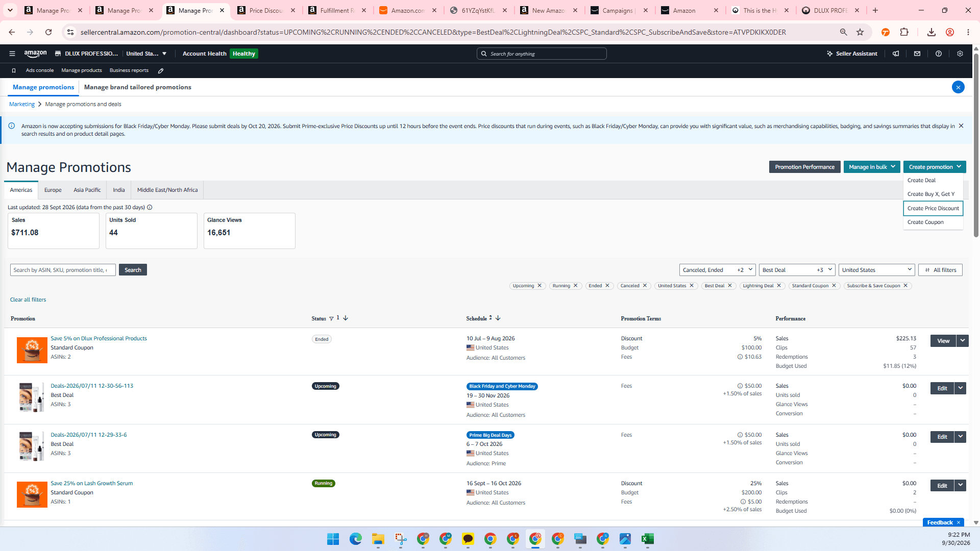Open the Seller Central hamburger menu
Screen dimensions: 980x551
point(12,54)
